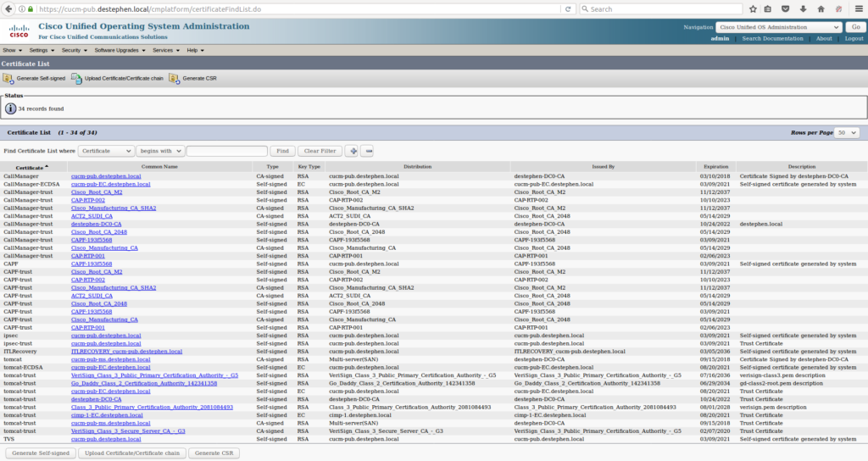Remove filter row with minus icon
Image resolution: width=868 pixels, height=461 pixels.
[367, 151]
